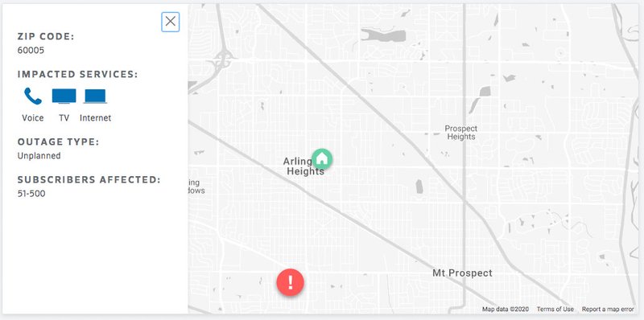644x320 pixels.
Task: Click the Impacted Services heading
Action: click(x=77, y=74)
